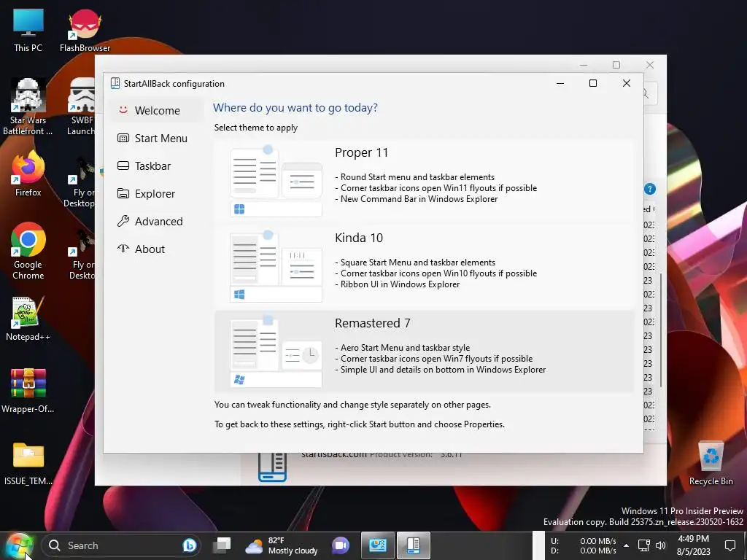Open the weather widget showing 82°F
Viewport: 747px width, 560px height.
point(282,545)
